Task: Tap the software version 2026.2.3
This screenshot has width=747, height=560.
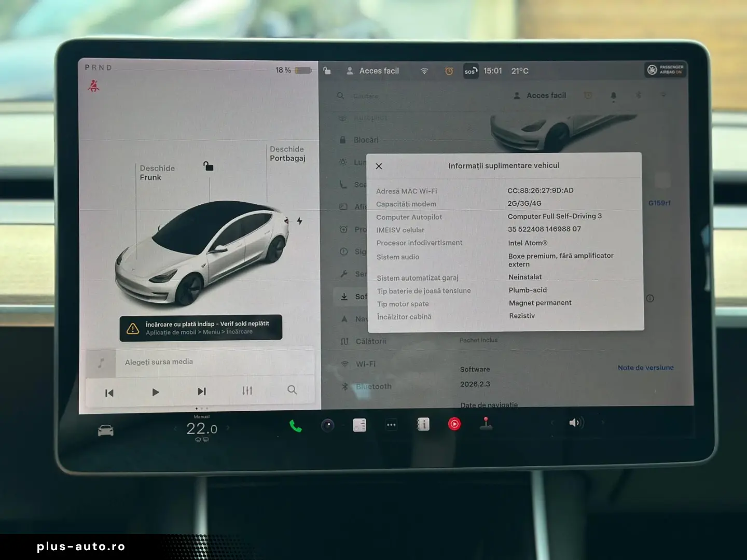Action: click(x=475, y=384)
